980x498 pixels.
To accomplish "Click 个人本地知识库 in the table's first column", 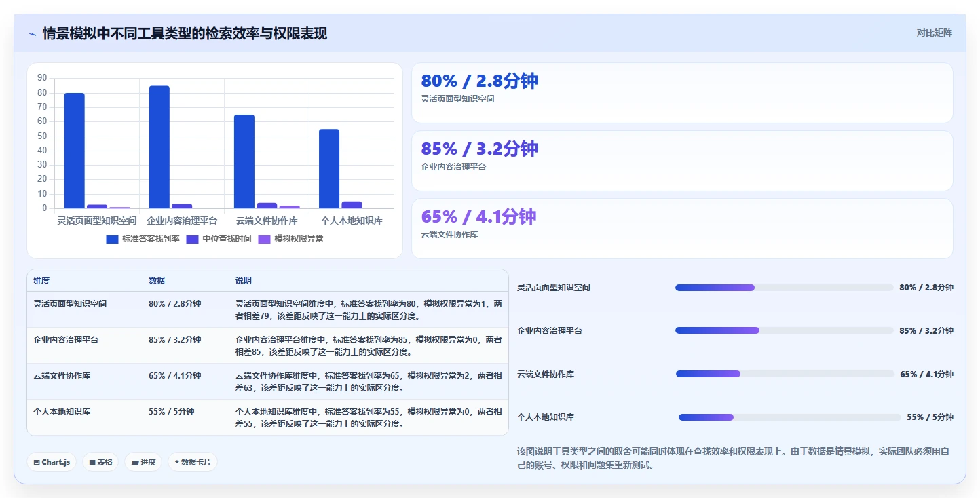I will pyautogui.click(x=62, y=412).
